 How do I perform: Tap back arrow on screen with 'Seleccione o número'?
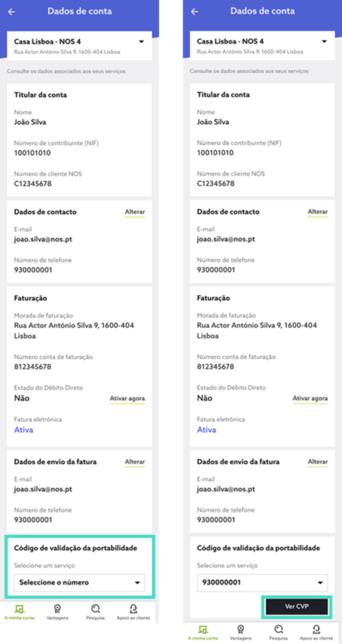[x=11, y=12]
